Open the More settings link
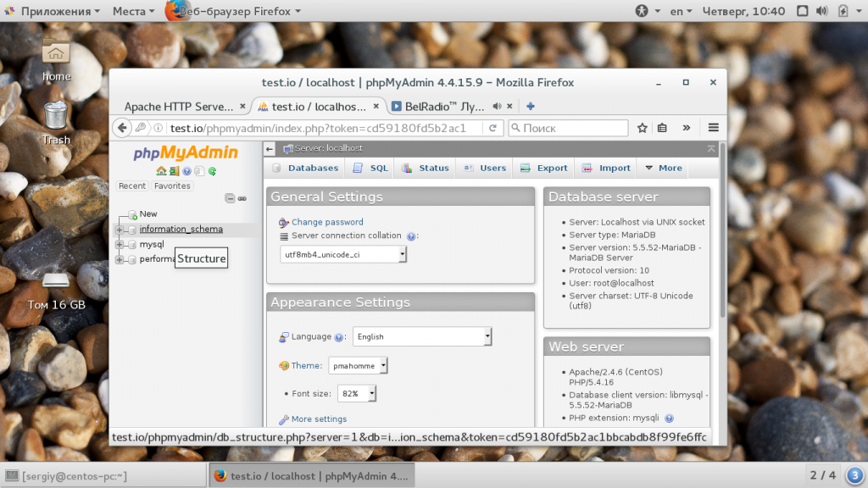Image resolution: width=868 pixels, height=488 pixels. pyautogui.click(x=319, y=419)
